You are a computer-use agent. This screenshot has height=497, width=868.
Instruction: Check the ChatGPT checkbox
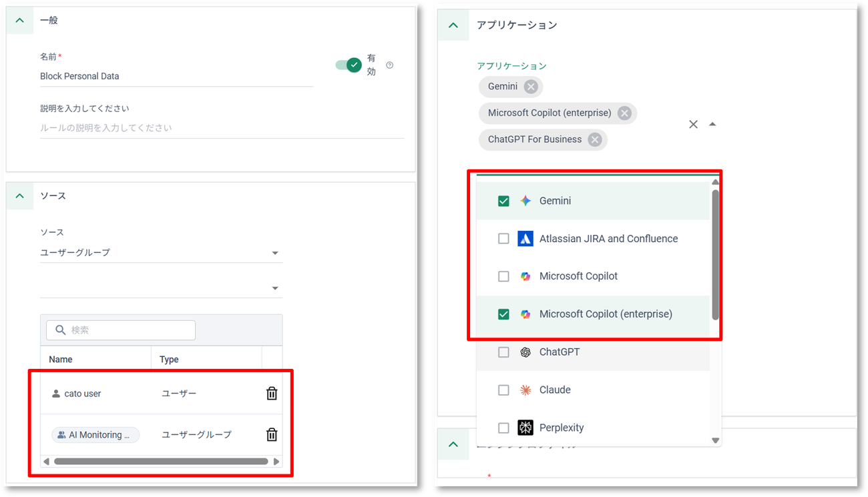click(504, 352)
